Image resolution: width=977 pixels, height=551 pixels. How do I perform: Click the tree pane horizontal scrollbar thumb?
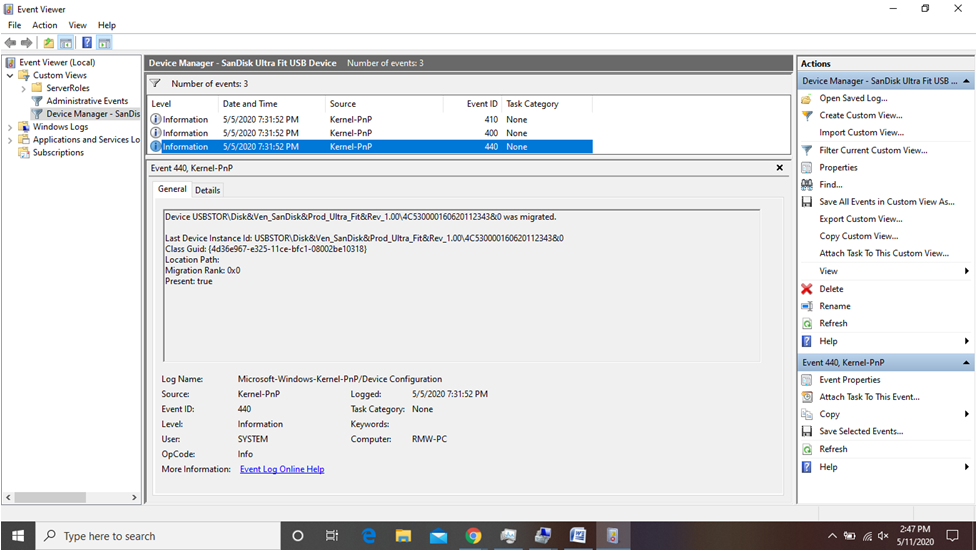point(50,497)
